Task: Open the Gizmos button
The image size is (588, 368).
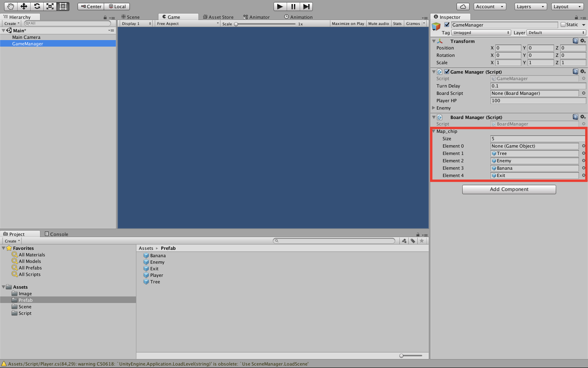Action: tap(413, 24)
